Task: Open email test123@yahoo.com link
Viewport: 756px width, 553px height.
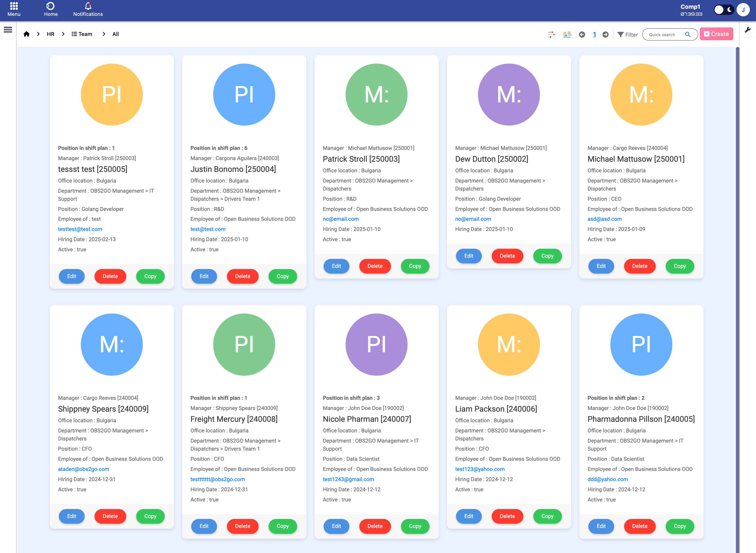Action: tap(480, 469)
